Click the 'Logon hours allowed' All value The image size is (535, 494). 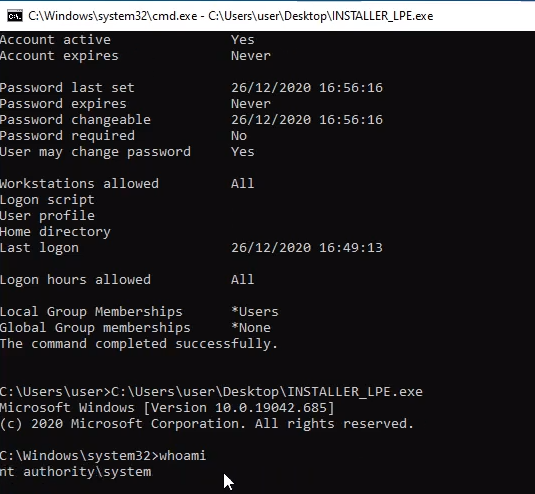(243, 280)
